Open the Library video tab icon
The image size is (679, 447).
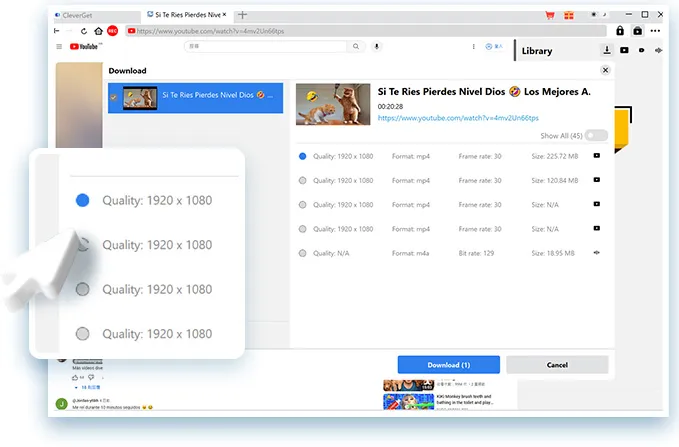click(624, 50)
